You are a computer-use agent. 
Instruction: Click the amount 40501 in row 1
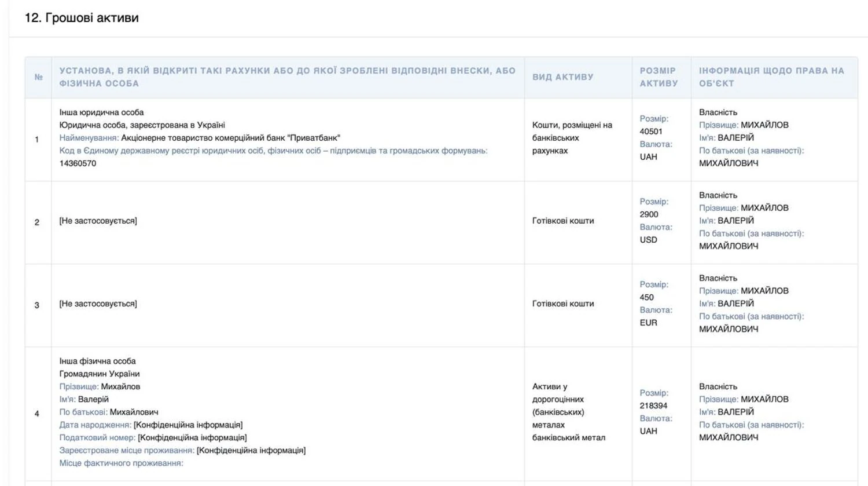tap(651, 131)
